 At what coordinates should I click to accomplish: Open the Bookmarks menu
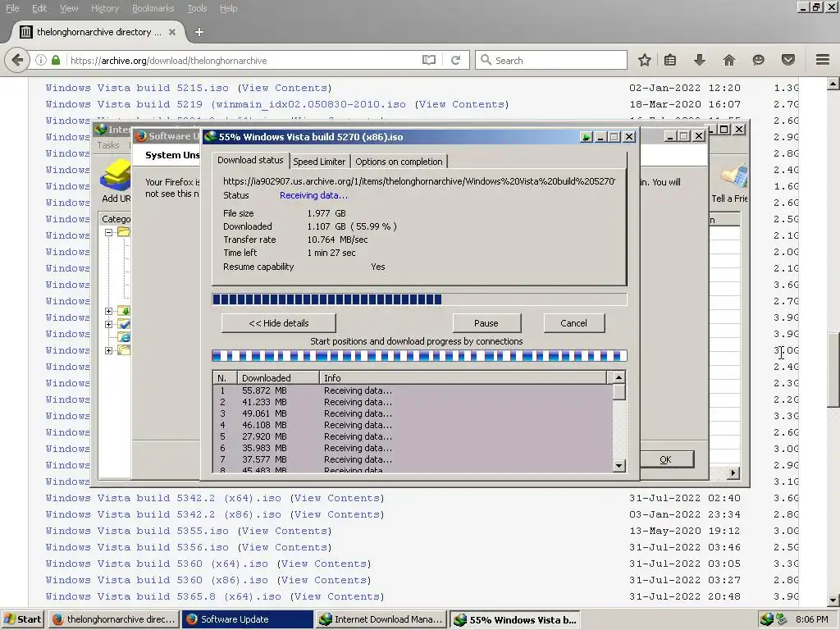153,8
